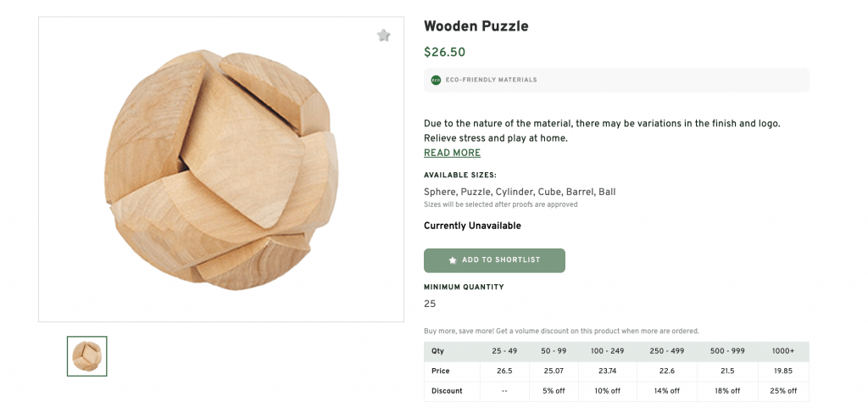Open the READ MORE link
Screen dimensions: 868x408
(x=452, y=153)
